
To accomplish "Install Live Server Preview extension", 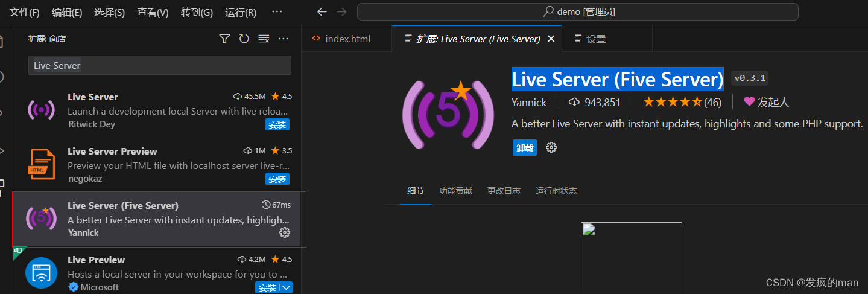I will point(277,179).
